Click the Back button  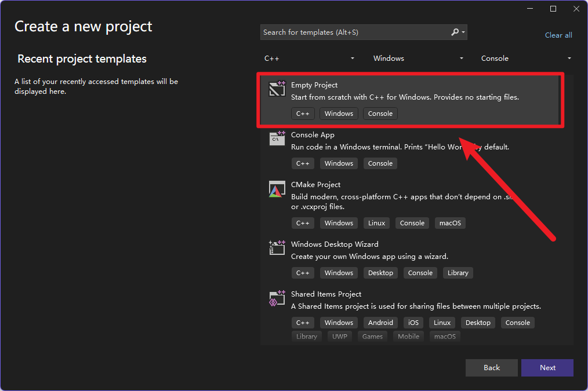(x=491, y=368)
